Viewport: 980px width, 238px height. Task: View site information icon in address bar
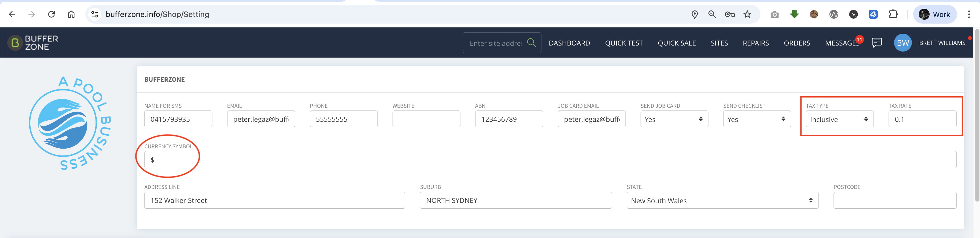pos(95,15)
